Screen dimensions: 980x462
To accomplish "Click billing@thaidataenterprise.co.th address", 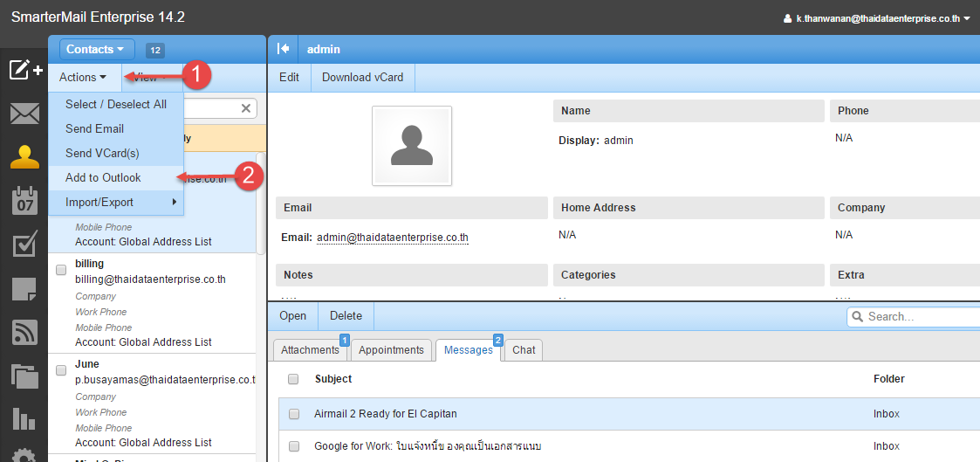I will click(x=150, y=279).
